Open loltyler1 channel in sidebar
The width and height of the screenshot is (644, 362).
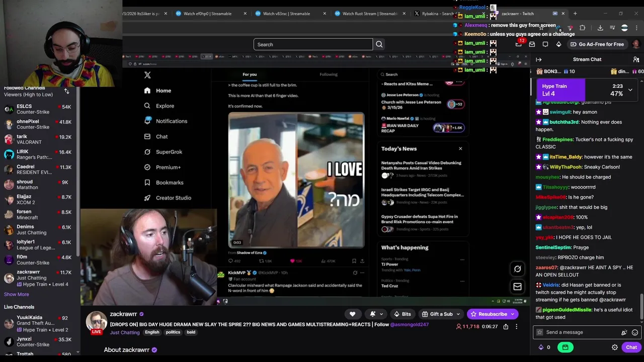(39, 245)
